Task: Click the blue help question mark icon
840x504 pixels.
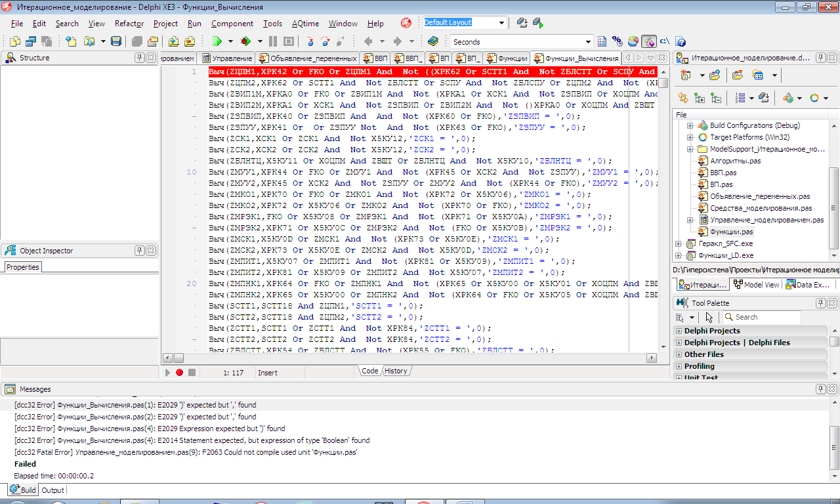Action: click(x=681, y=41)
